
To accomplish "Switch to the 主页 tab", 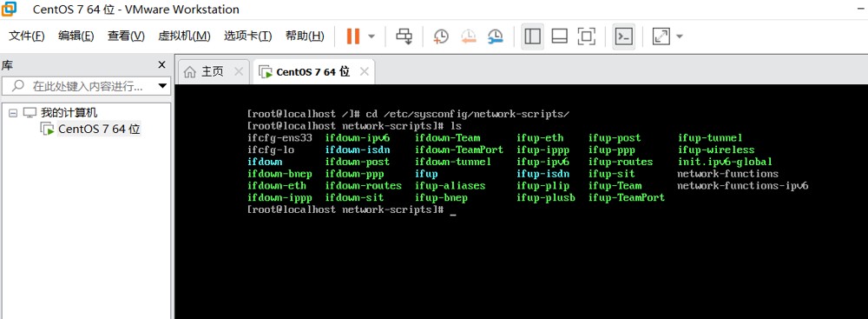I will click(212, 71).
